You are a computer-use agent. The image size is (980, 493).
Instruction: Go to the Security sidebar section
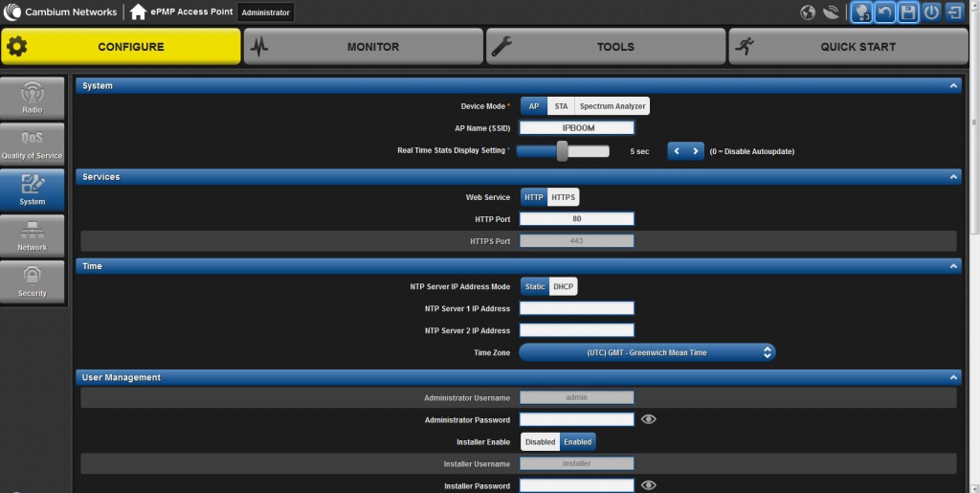pyautogui.click(x=33, y=282)
